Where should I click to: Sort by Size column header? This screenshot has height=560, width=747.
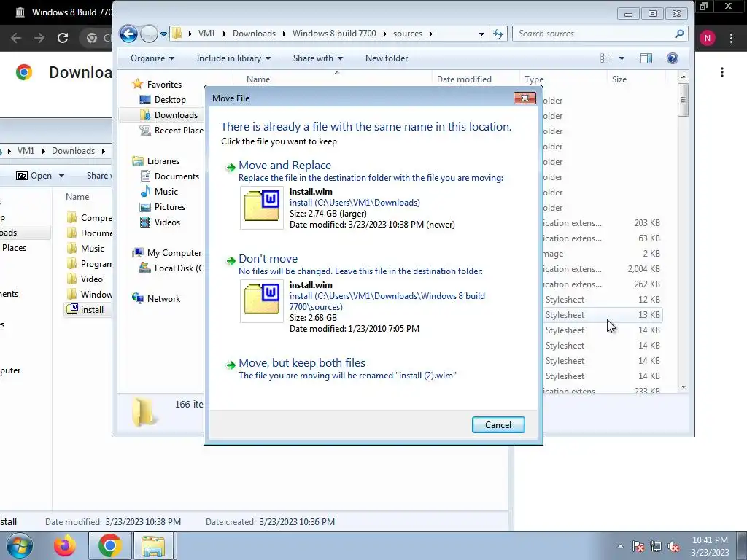coord(619,79)
